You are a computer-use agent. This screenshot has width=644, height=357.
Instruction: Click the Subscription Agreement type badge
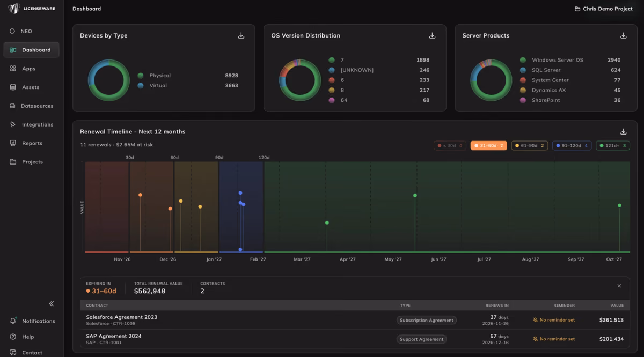pyautogui.click(x=427, y=320)
